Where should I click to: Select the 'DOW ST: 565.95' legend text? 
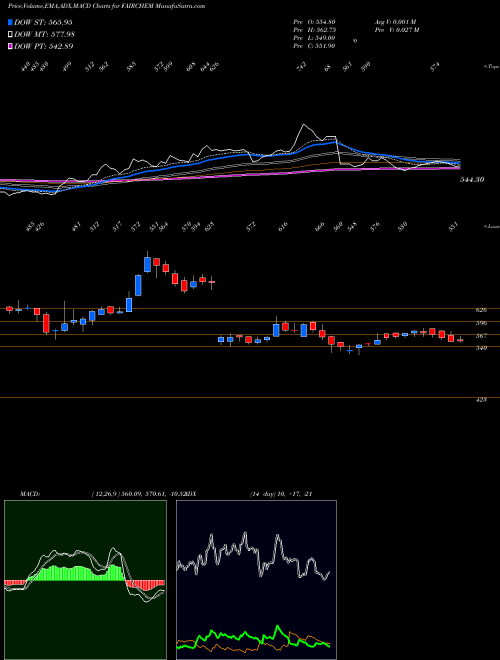tap(44, 22)
